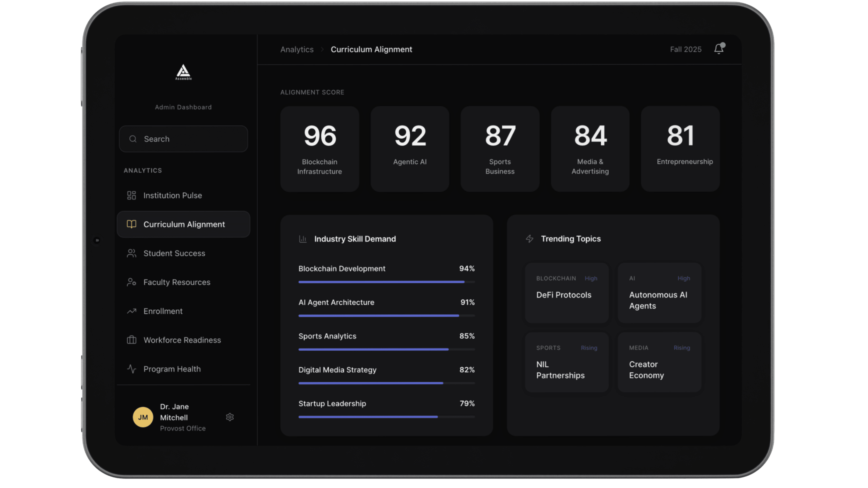Click the Program Health pulse icon
This screenshot has width=868, height=488.
coord(131,369)
